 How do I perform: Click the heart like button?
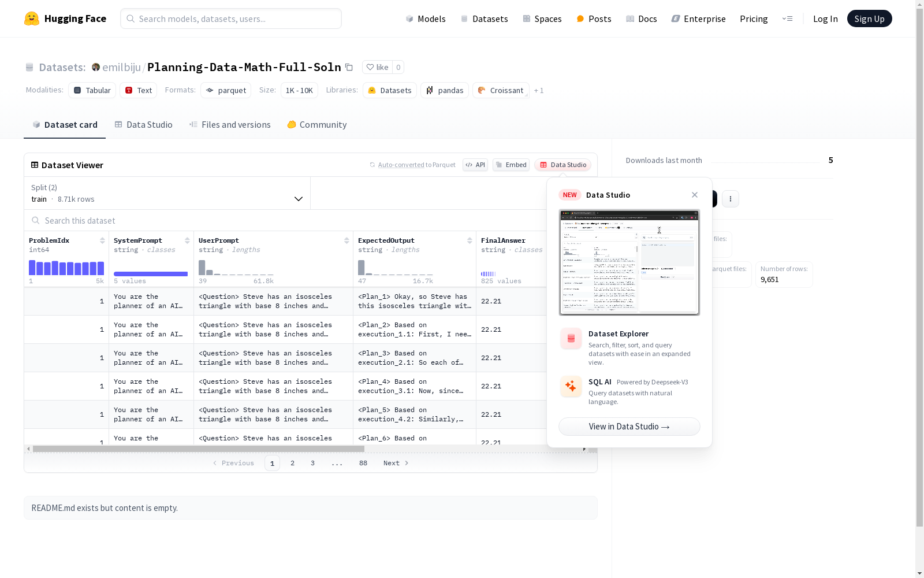(377, 67)
